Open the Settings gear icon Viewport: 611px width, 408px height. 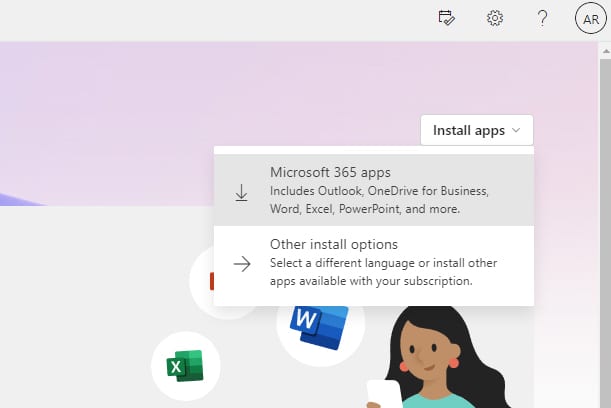pos(495,18)
